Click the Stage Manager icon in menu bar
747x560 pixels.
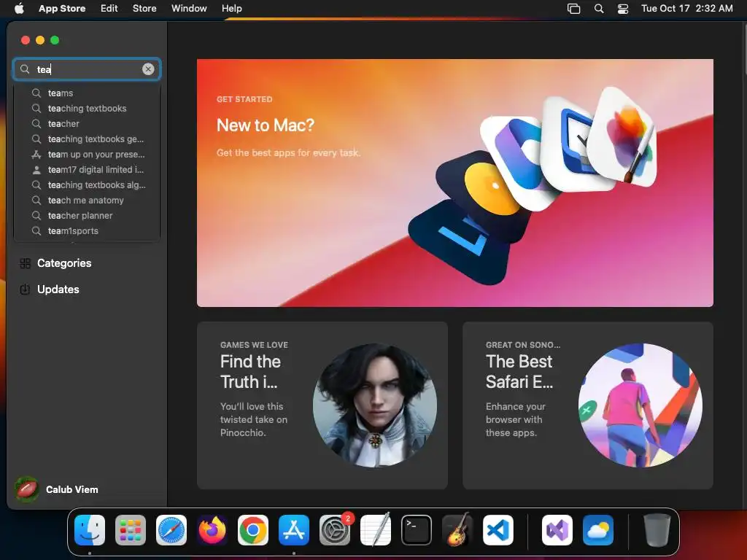point(573,9)
